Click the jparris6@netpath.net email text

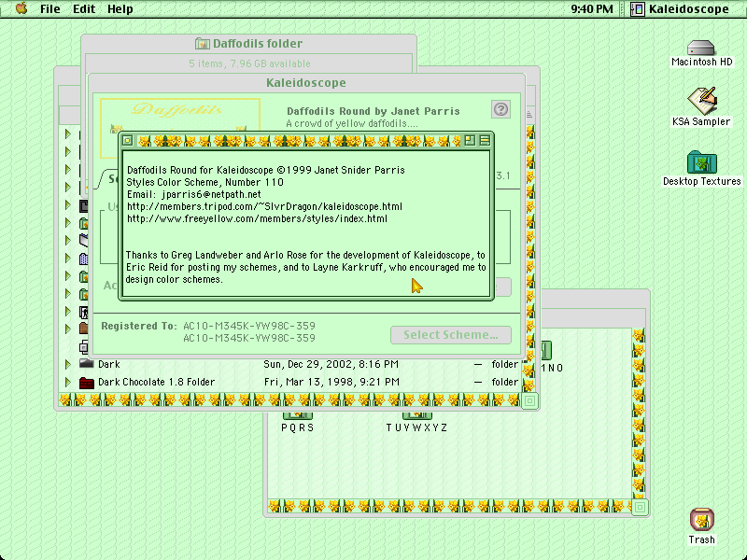[x=211, y=194]
